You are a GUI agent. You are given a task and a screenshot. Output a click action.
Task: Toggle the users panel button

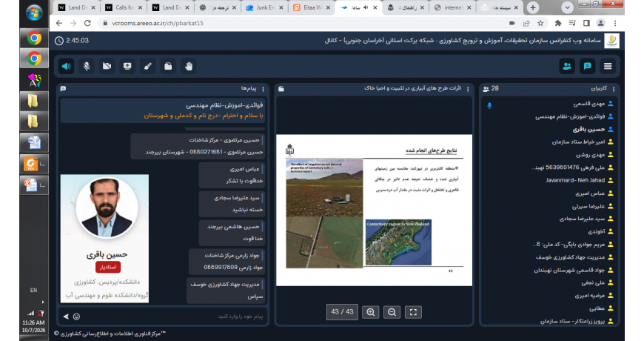(567, 66)
